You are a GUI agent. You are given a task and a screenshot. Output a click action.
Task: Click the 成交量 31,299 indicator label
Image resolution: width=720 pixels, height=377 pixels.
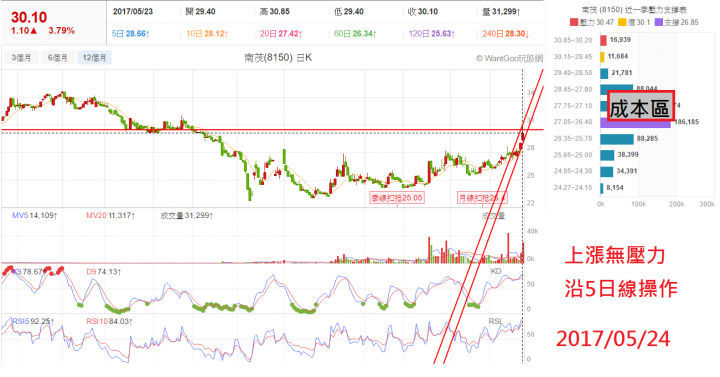[x=186, y=215]
